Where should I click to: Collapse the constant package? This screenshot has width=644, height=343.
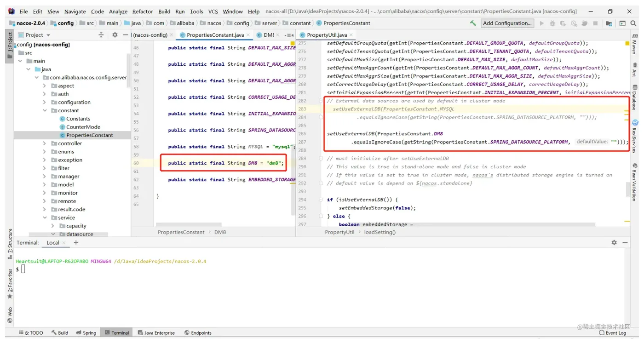45,111
